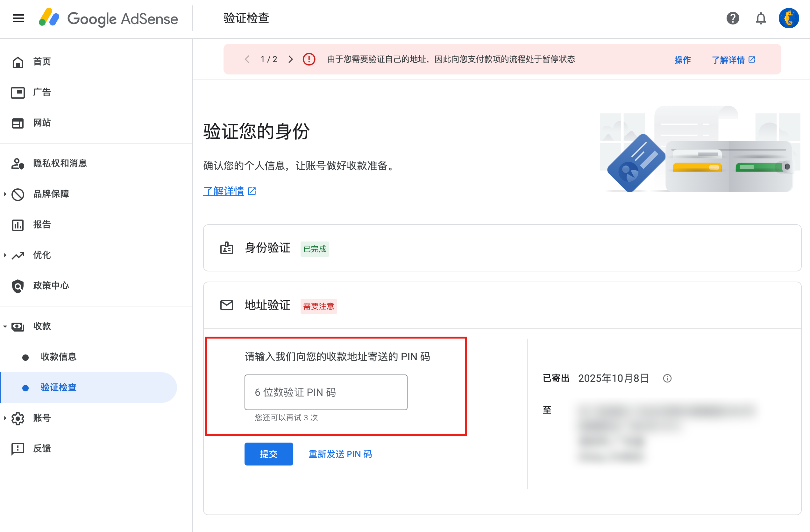Click the help question mark icon
Viewport: 810px width, 532px height.
732,18
